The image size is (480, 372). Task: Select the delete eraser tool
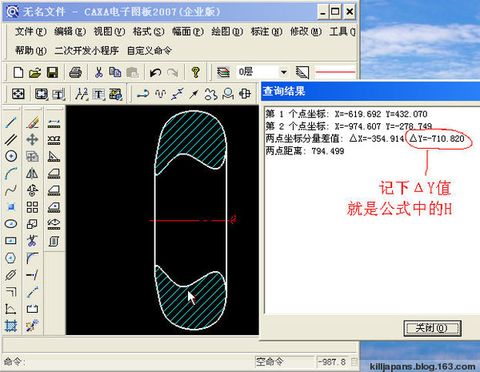(x=32, y=122)
